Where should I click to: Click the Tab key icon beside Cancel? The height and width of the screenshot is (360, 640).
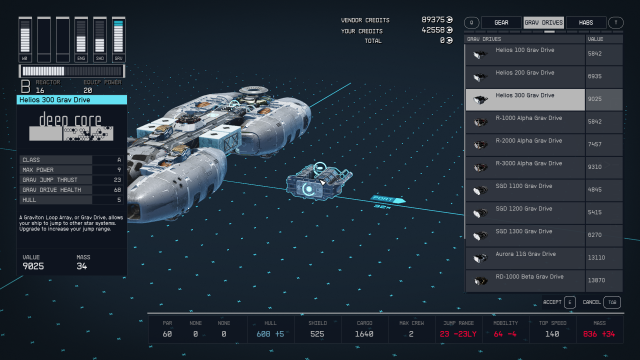coord(612,302)
